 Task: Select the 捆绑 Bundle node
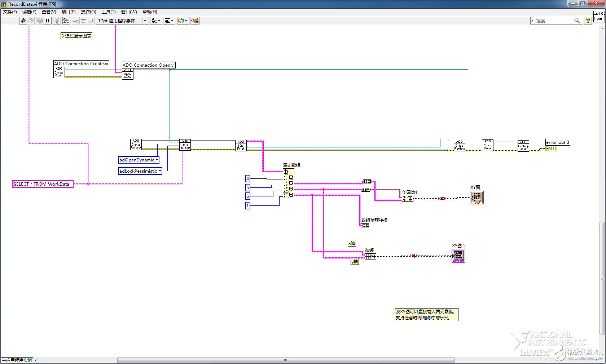[x=370, y=256]
